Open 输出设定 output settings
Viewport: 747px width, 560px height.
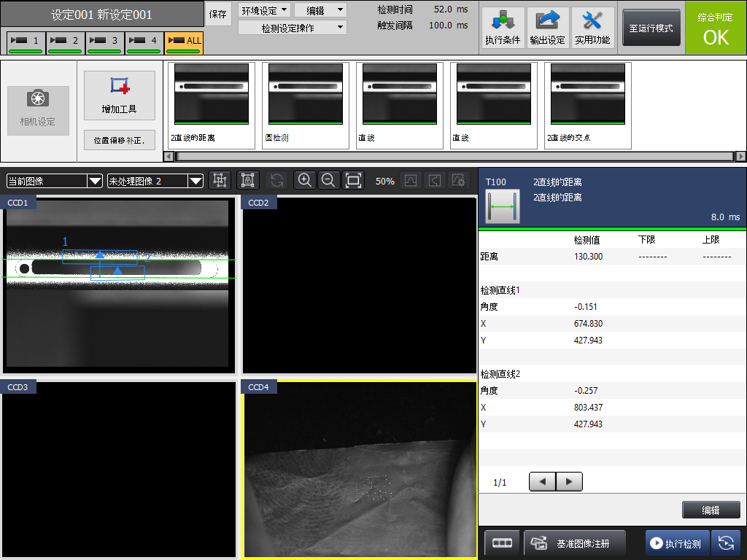tap(547, 28)
